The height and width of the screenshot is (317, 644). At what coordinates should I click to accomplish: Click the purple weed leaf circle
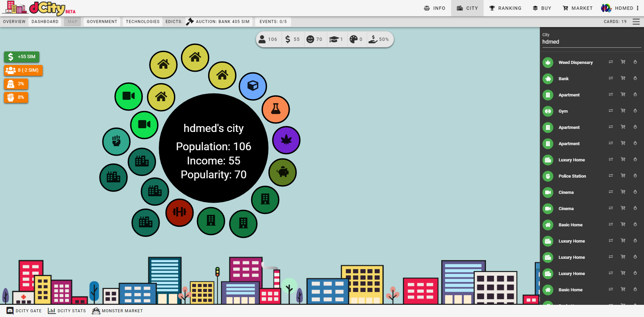click(x=286, y=140)
